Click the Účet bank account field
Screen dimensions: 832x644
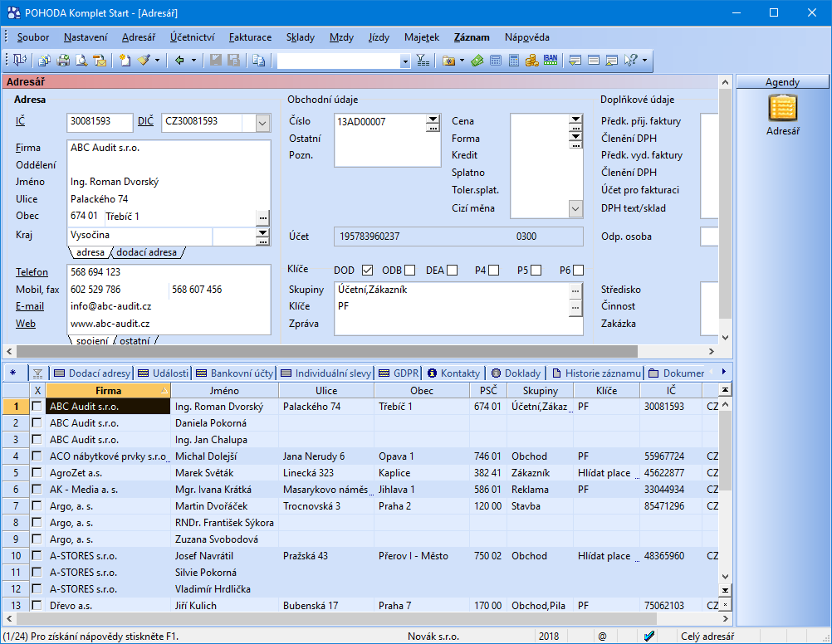458,237
